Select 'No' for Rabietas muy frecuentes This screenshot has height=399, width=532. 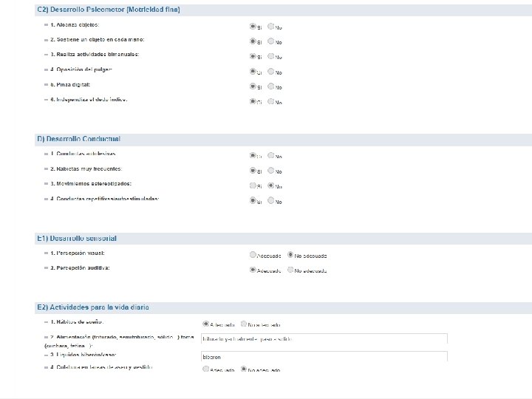(x=271, y=171)
